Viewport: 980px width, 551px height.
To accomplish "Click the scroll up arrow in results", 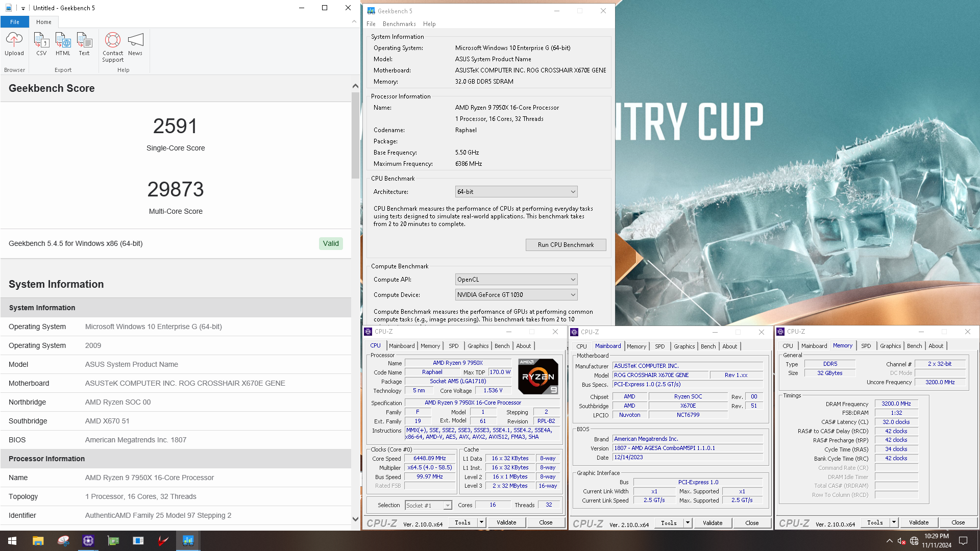I will (x=355, y=86).
